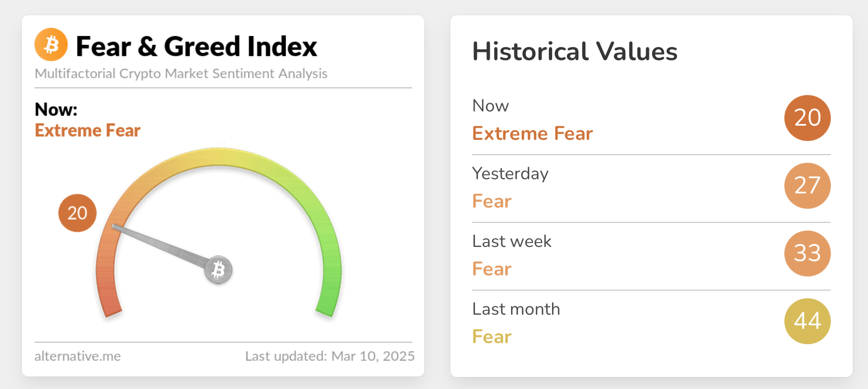The height and width of the screenshot is (389, 868).
Task: Click the orange Bitcoin logo icon
Action: 51,44
